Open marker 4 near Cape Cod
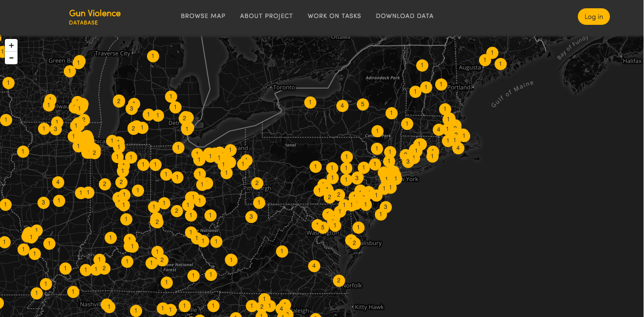This screenshot has height=317, width=644. (458, 148)
